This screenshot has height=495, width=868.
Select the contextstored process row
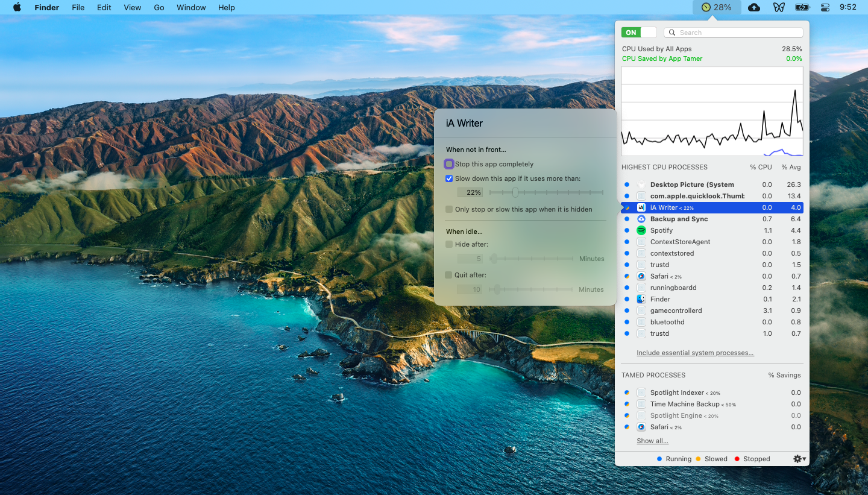(712, 253)
